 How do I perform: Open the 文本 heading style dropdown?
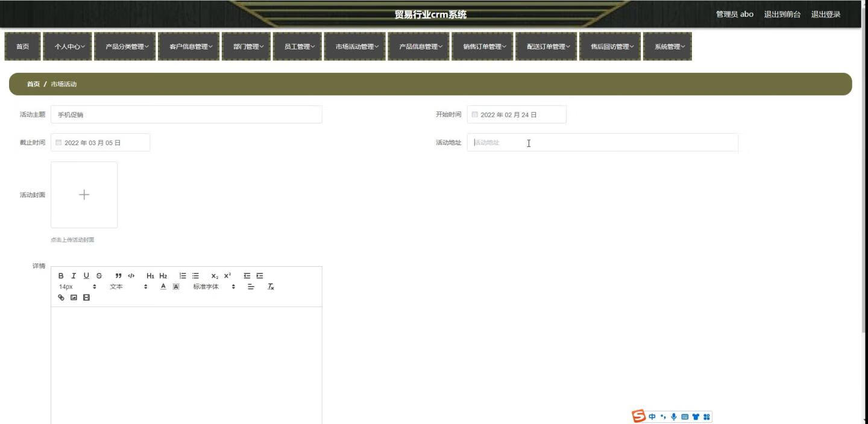click(x=128, y=287)
